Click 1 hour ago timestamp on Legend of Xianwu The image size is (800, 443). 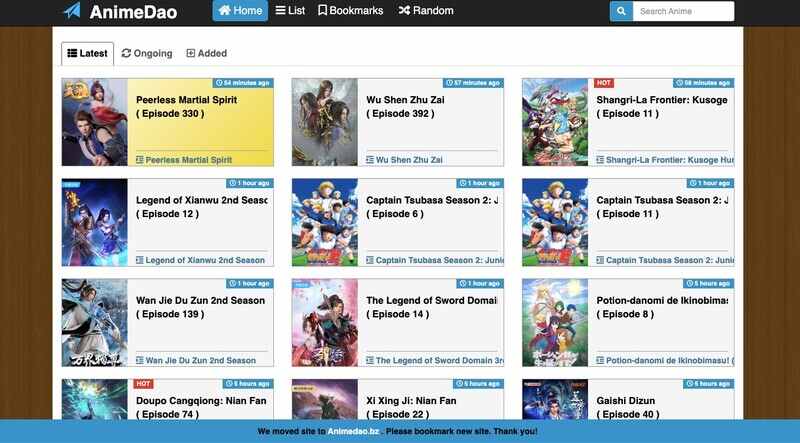click(249, 183)
